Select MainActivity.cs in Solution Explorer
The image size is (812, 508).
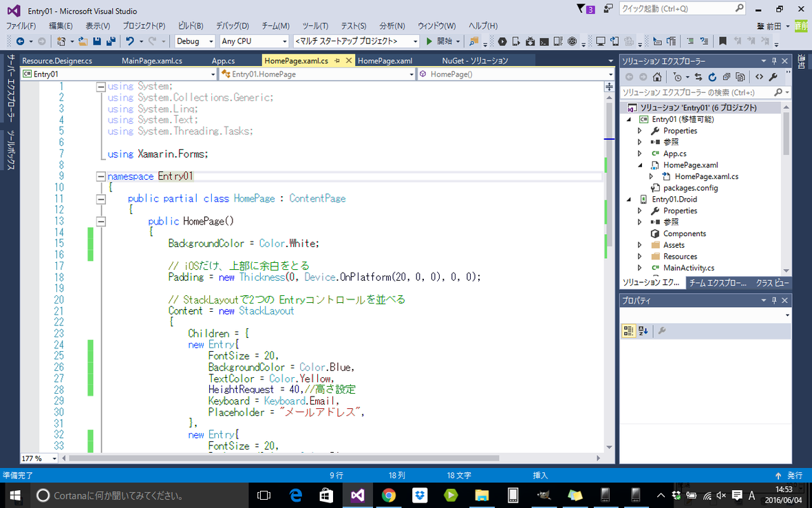coord(688,268)
